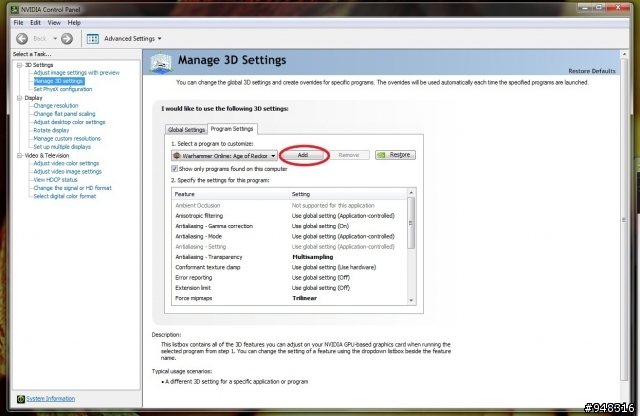Toggle Show only programs found on this computer
This screenshot has height=416, width=640.
(174, 169)
